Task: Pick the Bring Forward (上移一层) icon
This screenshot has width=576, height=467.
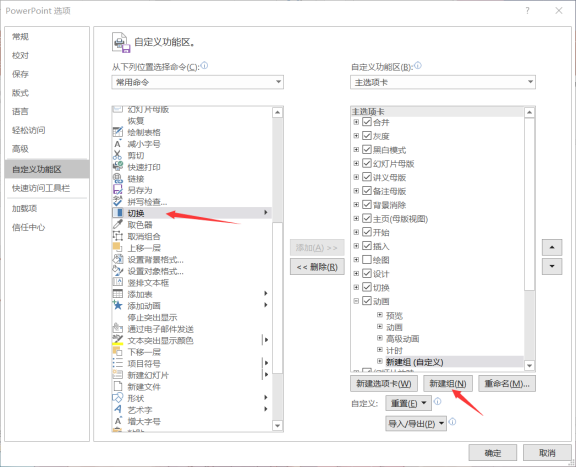Action: click(x=118, y=248)
